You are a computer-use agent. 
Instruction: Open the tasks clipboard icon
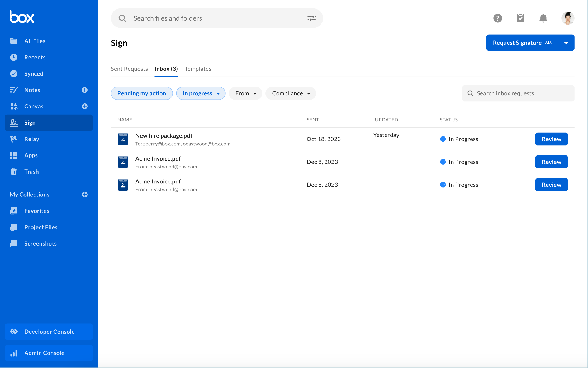pyautogui.click(x=520, y=18)
